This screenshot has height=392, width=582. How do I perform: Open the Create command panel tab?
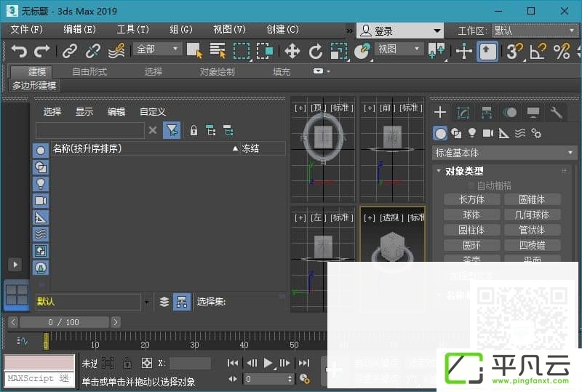point(440,112)
